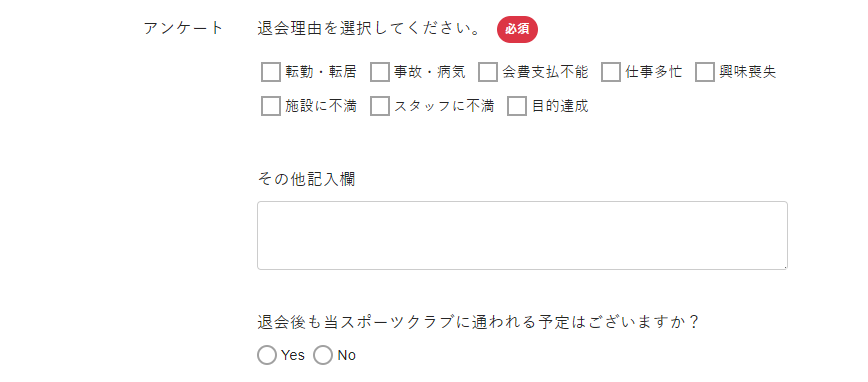Click the red 必須 badge

tap(517, 29)
